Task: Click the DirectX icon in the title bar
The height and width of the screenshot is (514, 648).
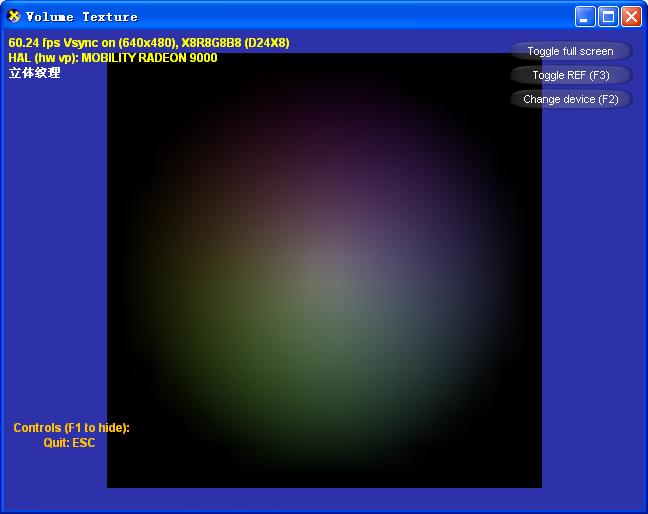Action: [14, 16]
